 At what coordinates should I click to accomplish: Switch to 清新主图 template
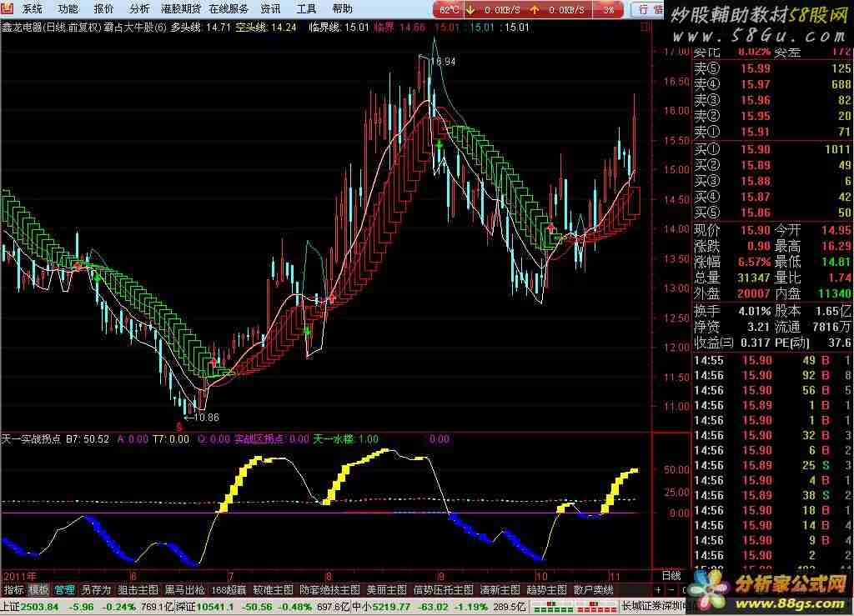pos(500,590)
